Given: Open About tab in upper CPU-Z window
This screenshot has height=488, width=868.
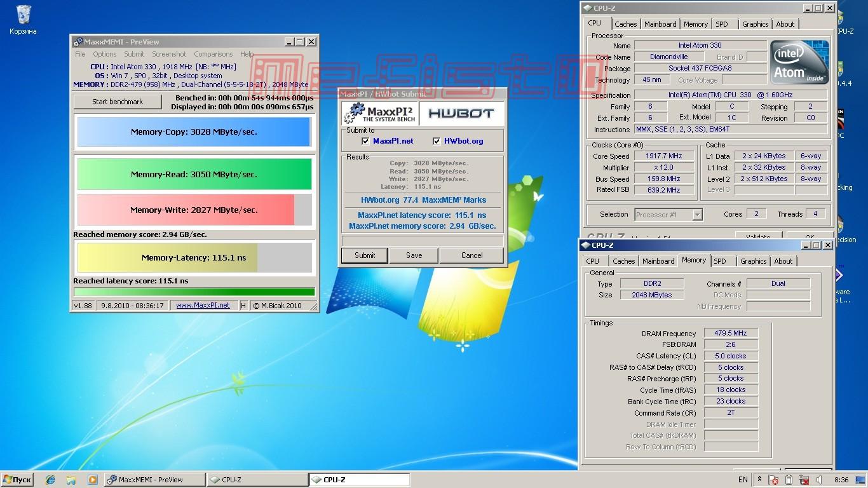Looking at the screenshot, I should point(785,24).
